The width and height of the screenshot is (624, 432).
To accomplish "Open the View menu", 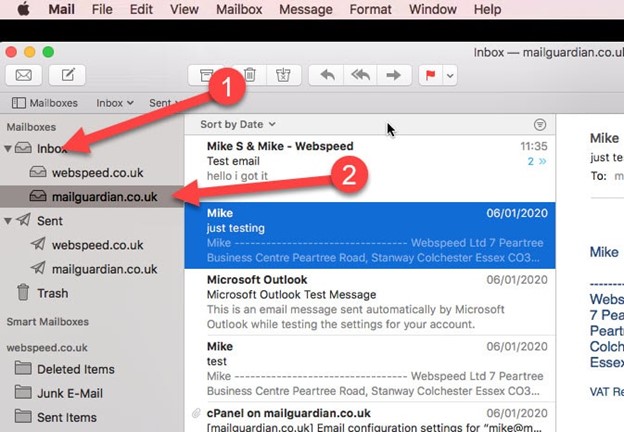I will 184,9.
